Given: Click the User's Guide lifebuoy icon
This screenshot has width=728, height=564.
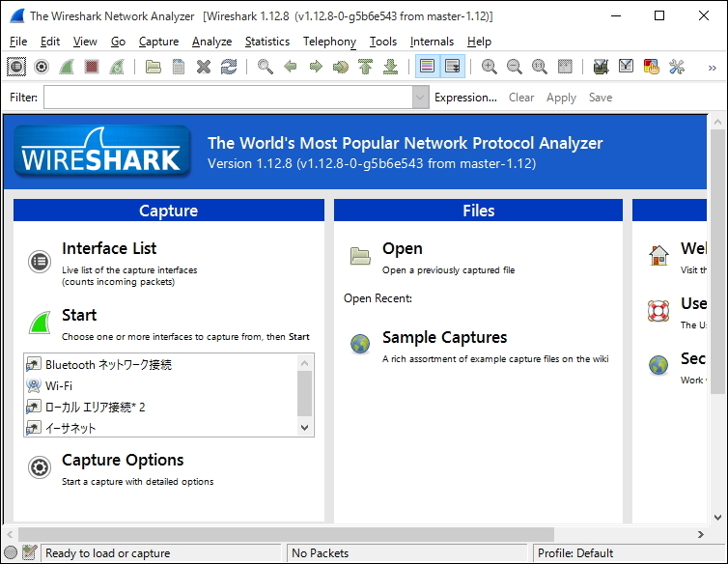Looking at the screenshot, I should (x=658, y=311).
